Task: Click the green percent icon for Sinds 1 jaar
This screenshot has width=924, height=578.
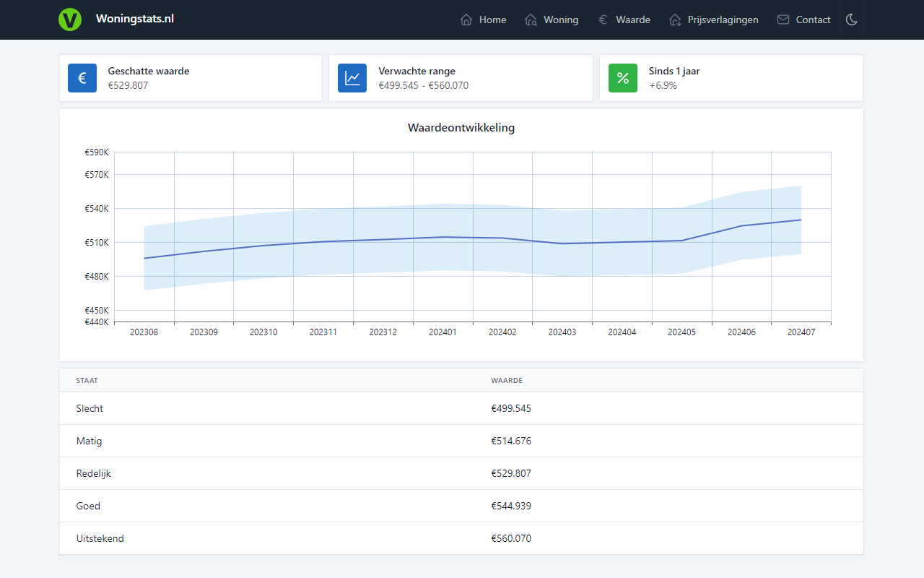Action: click(x=622, y=77)
